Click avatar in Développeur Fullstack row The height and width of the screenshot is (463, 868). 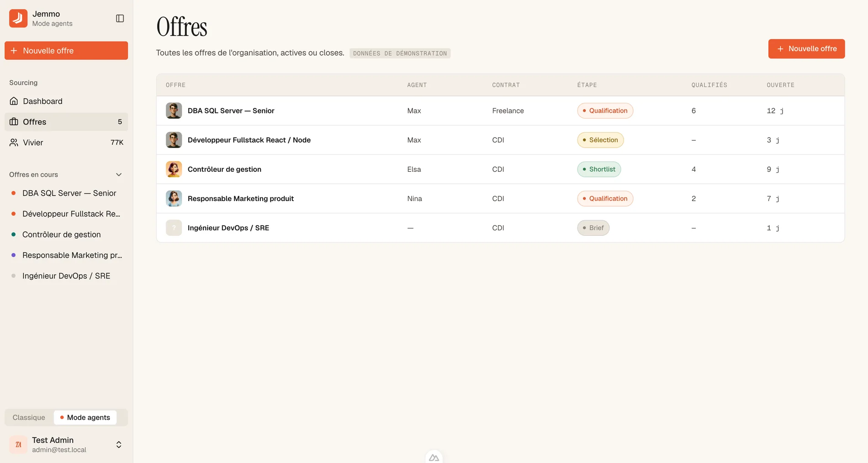click(x=174, y=140)
